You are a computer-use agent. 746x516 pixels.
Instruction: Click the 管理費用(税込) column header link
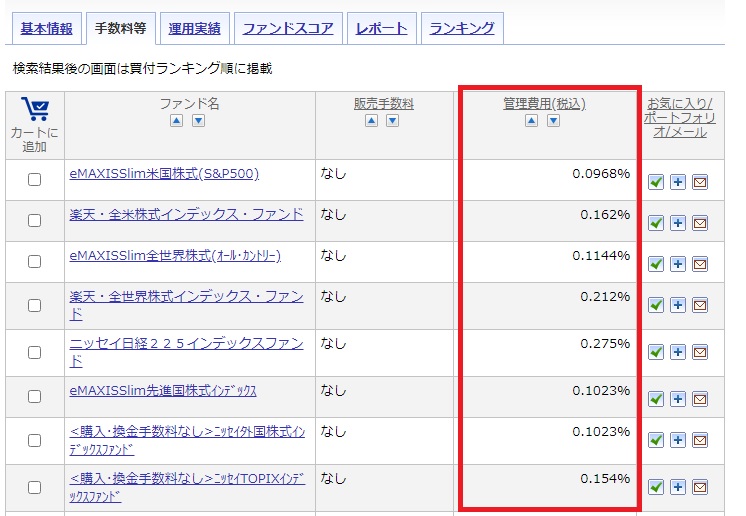click(x=544, y=104)
